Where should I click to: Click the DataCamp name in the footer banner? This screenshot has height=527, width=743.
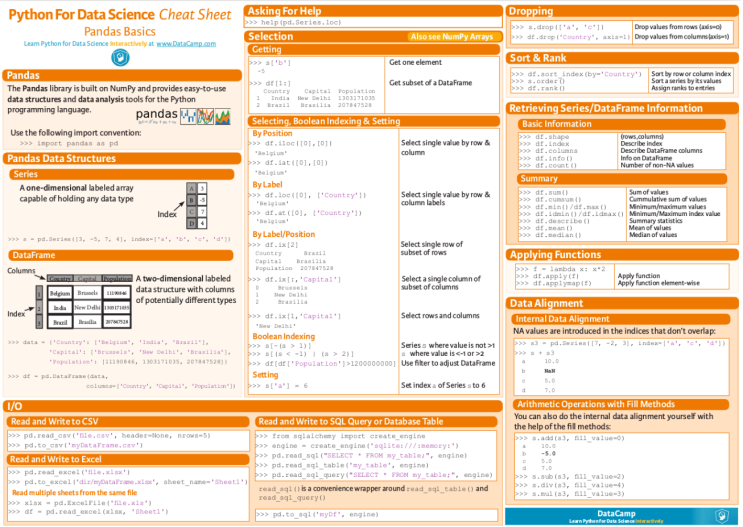pyautogui.click(x=616, y=513)
